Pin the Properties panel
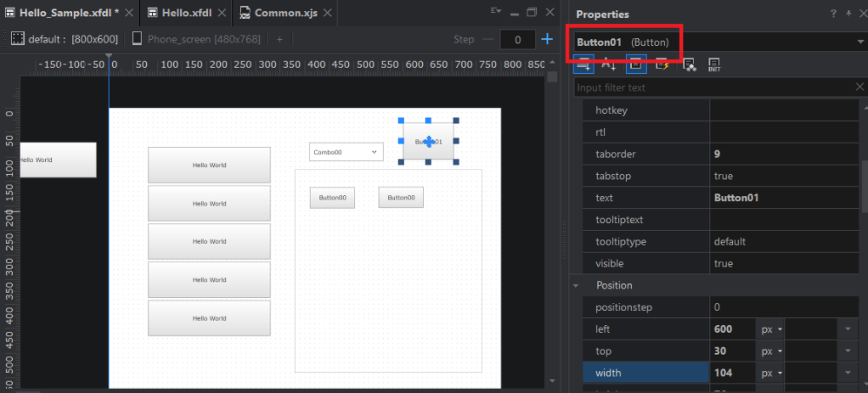Image resolution: width=868 pixels, height=393 pixels. (x=848, y=14)
